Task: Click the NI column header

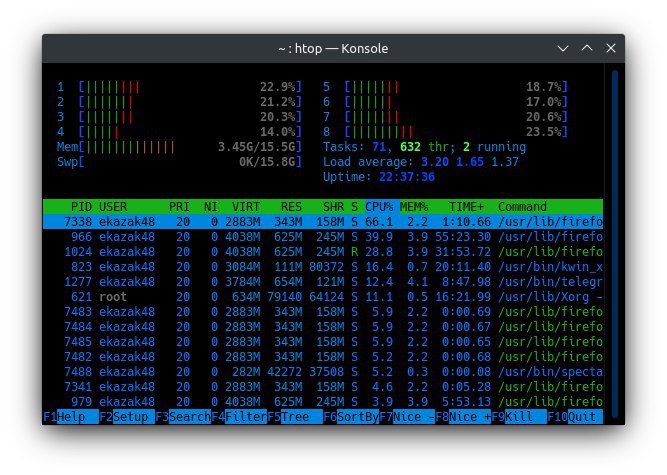Action: click(211, 207)
